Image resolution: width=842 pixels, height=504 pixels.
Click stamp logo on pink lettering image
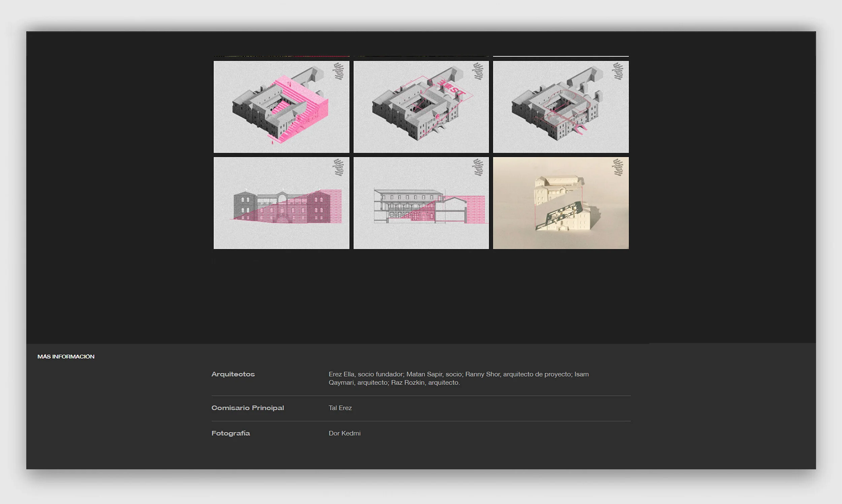click(478, 71)
